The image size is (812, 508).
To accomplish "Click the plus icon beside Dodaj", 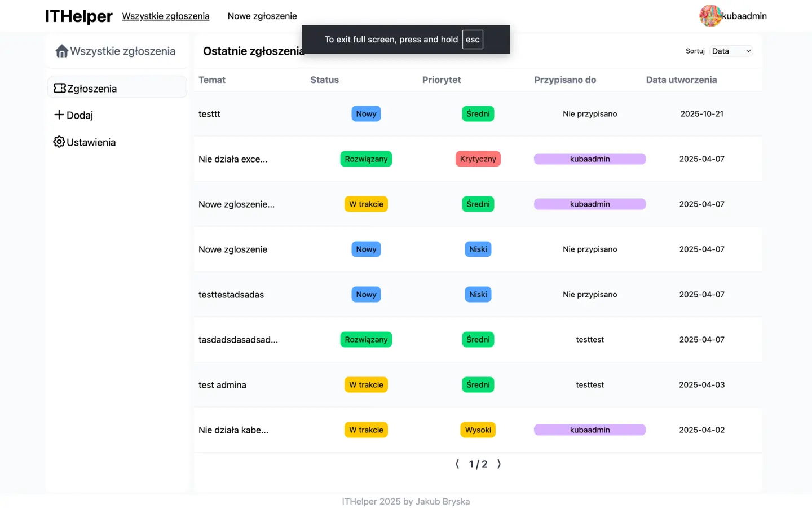I will point(59,115).
